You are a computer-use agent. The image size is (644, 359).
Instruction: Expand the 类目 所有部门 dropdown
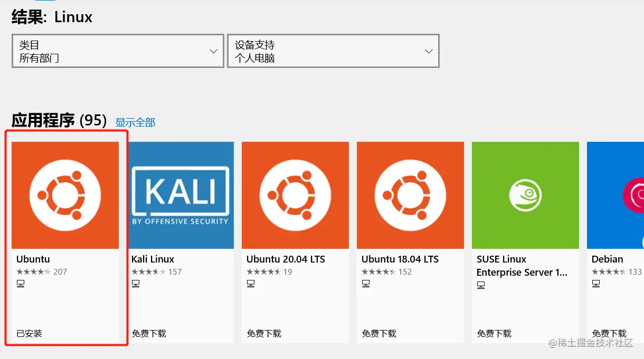[x=118, y=51]
